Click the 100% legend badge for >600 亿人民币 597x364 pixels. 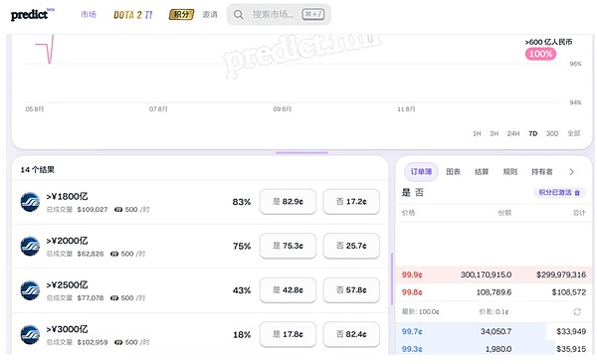click(540, 54)
